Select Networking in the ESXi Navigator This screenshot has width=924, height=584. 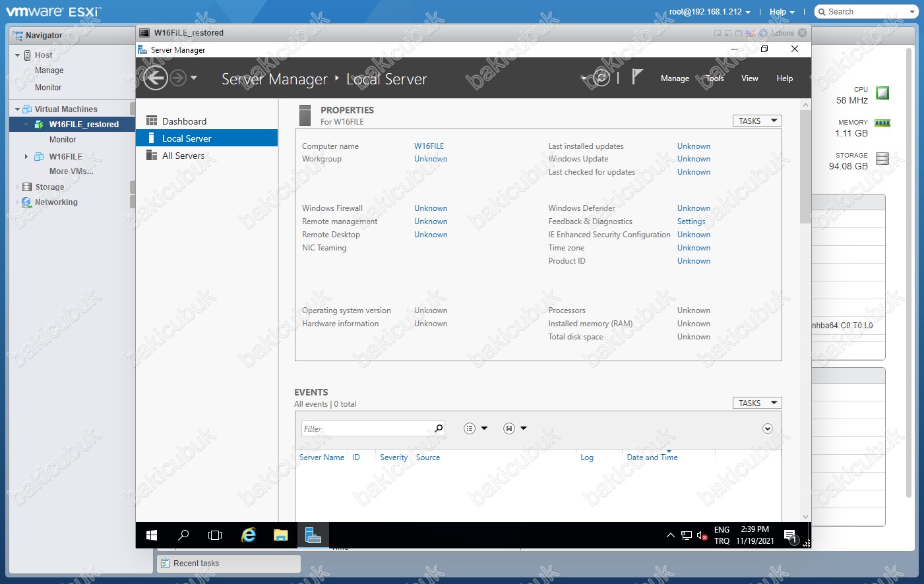pyautogui.click(x=56, y=202)
